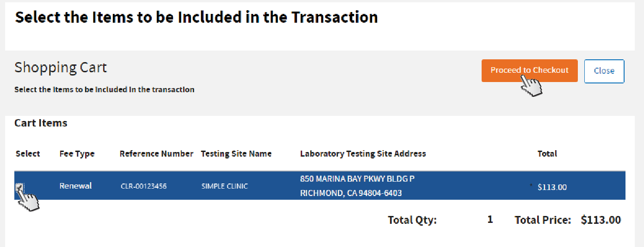
Task: Click the Laboratory Testing Site Address header
Action: click(x=363, y=154)
